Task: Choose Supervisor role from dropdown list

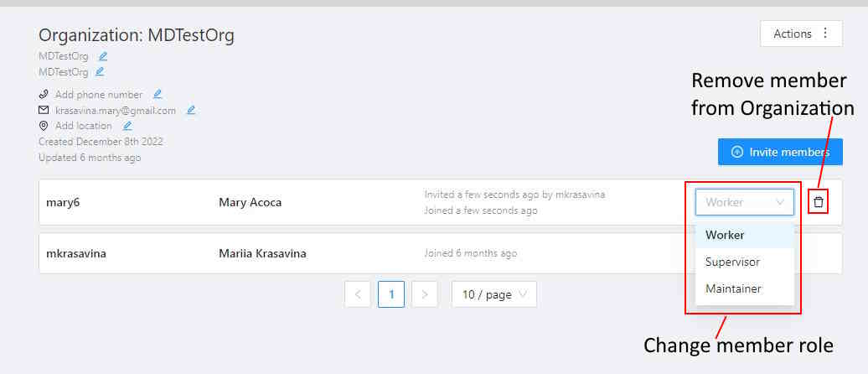Action: [733, 262]
